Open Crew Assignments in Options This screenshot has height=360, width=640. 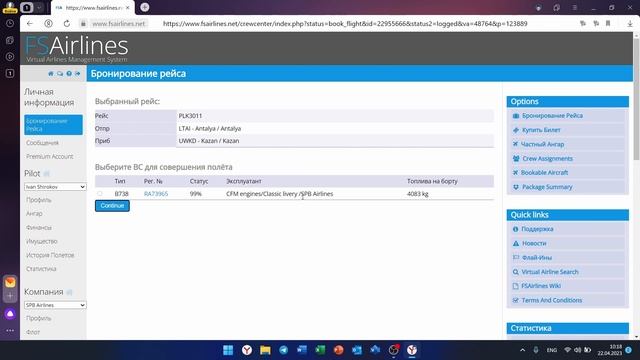coord(547,158)
